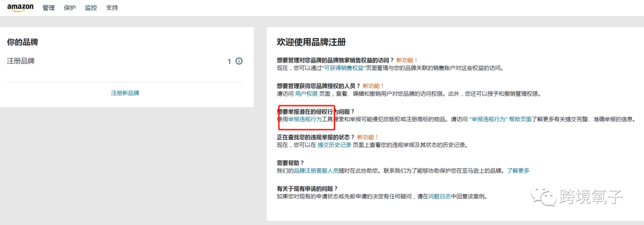
Task: Click the 注册新品牌 link
Action: pos(125,93)
